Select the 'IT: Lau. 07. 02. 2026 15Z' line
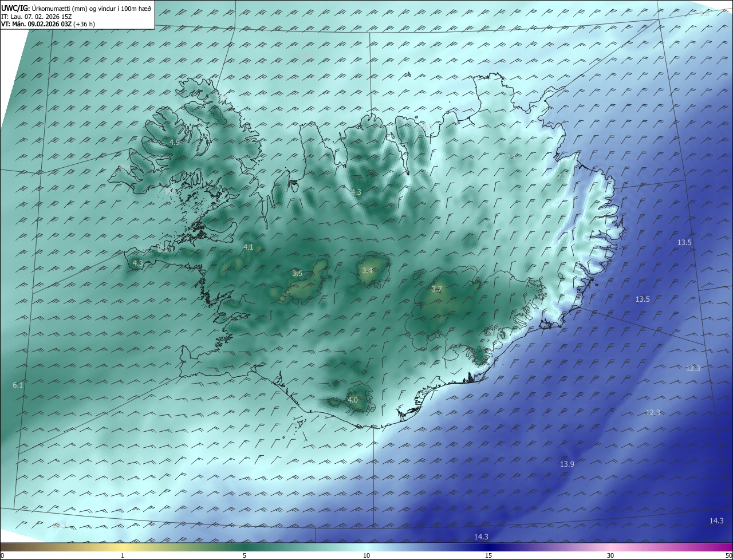 [x=37, y=16]
